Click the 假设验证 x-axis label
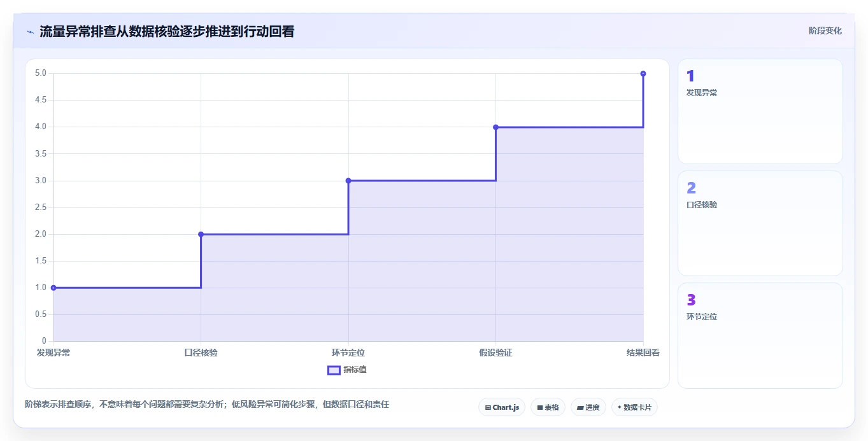This screenshot has height=441, width=868. (495, 353)
